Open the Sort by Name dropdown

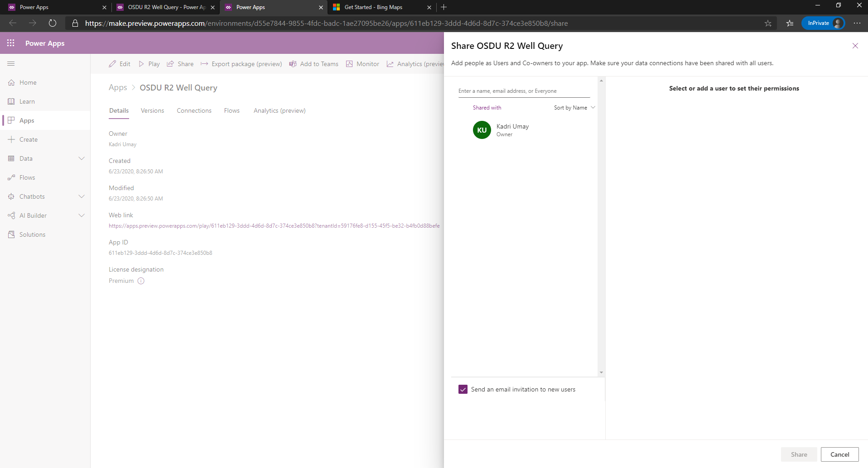click(x=574, y=108)
